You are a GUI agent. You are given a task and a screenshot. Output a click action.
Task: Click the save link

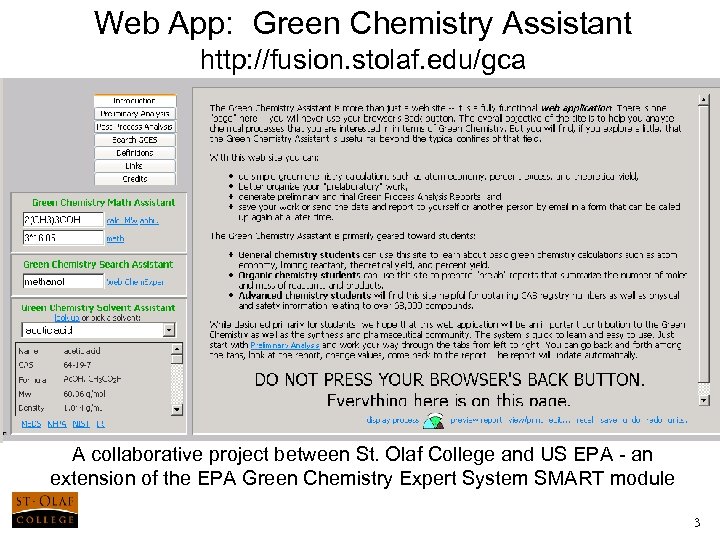pos(608,420)
